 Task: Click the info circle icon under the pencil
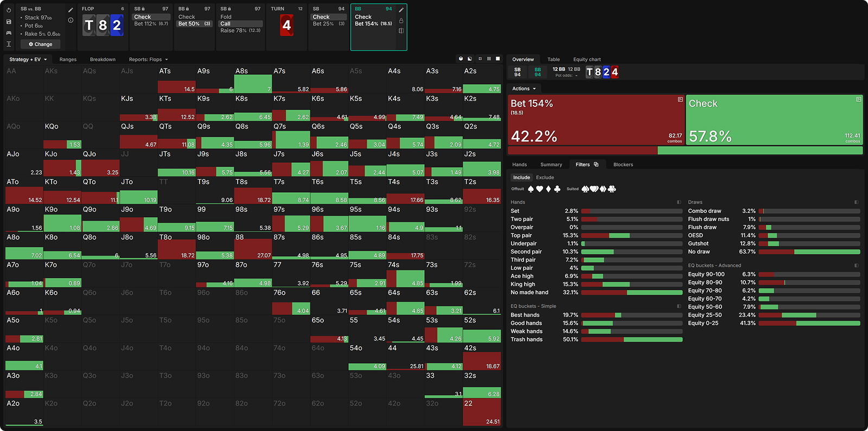[x=71, y=20]
